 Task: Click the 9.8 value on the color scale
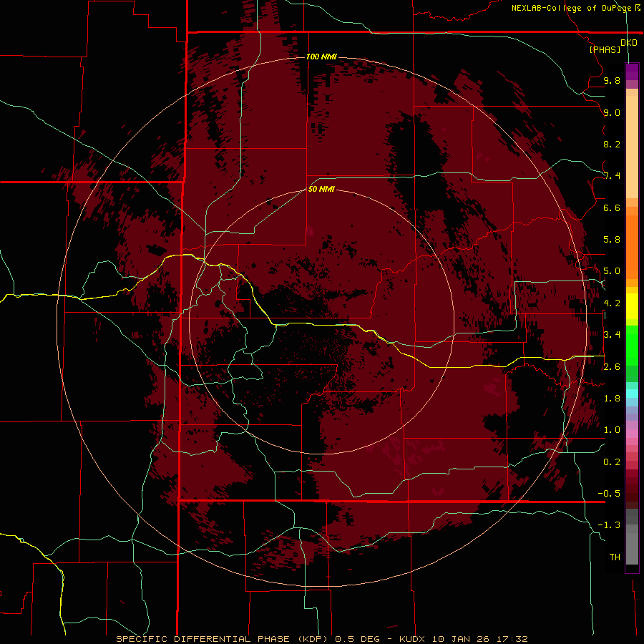(612, 80)
